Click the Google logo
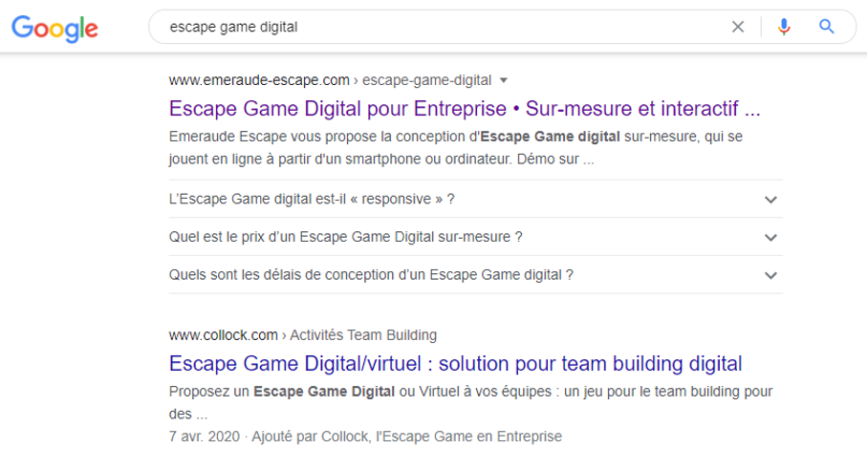Viewport: 868px width, 470px height. pyautogui.click(x=54, y=28)
